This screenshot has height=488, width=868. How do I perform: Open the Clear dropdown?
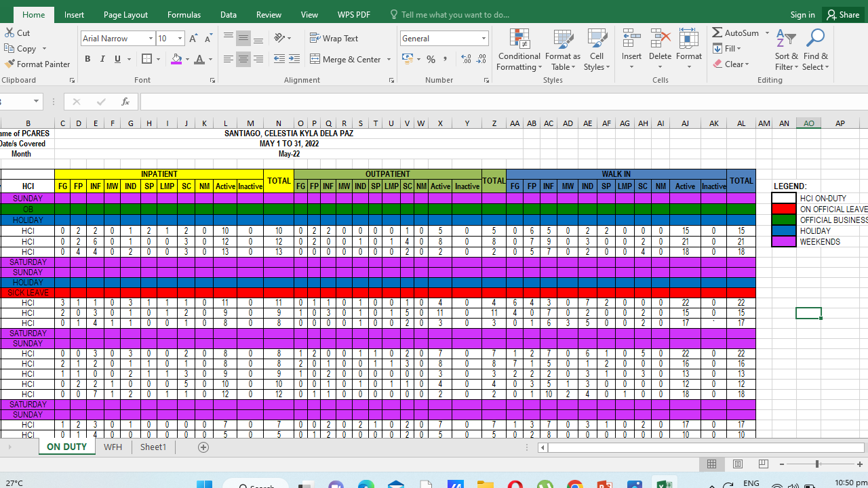click(731, 64)
